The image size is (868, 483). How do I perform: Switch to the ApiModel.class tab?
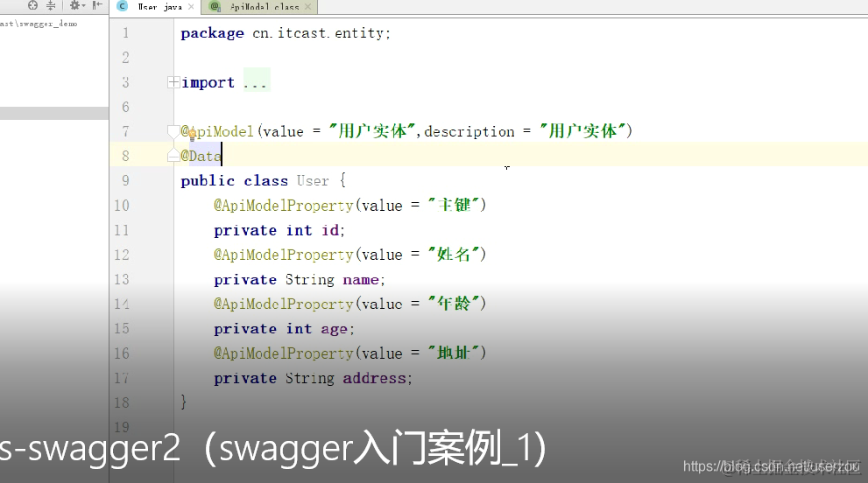tap(264, 7)
